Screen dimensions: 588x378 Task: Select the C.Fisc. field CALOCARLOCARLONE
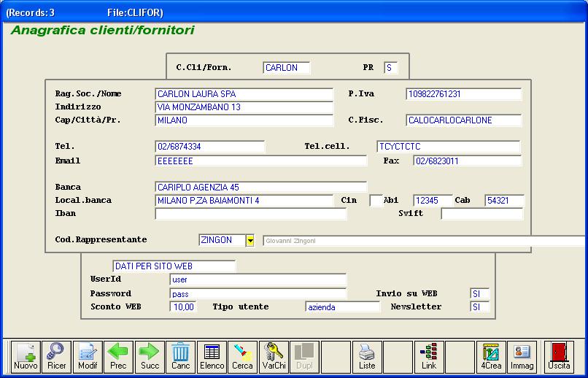pos(464,120)
